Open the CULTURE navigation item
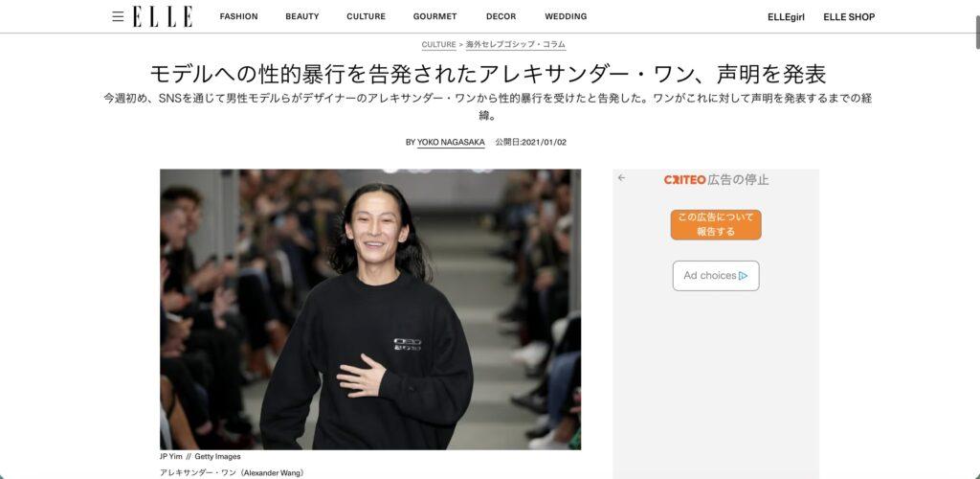980x479 pixels. (x=367, y=17)
